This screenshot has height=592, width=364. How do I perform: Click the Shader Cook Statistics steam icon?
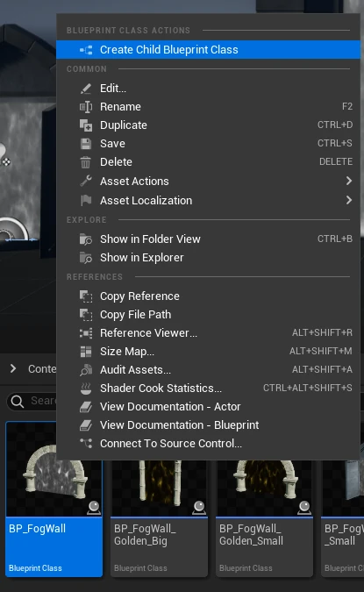86,389
